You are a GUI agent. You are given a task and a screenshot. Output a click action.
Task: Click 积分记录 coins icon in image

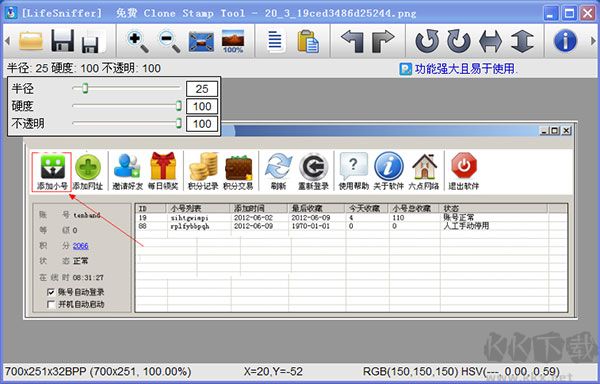pos(203,172)
